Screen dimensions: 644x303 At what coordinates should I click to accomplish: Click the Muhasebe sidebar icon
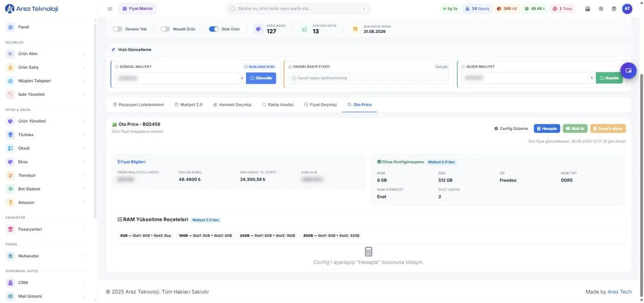(x=11, y=256)
